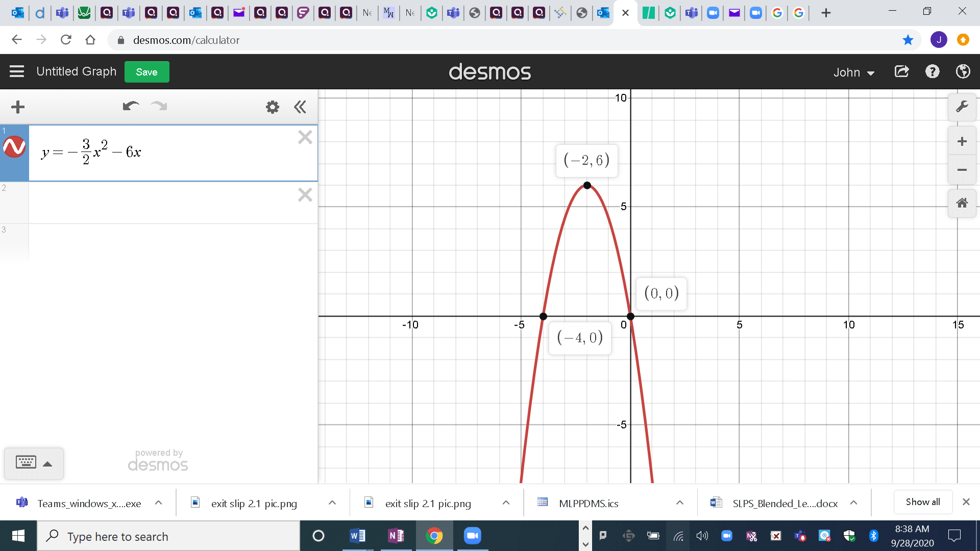Zoom in on the graph
This screenshot has width=980, height=551.
[x=962, y=141]
